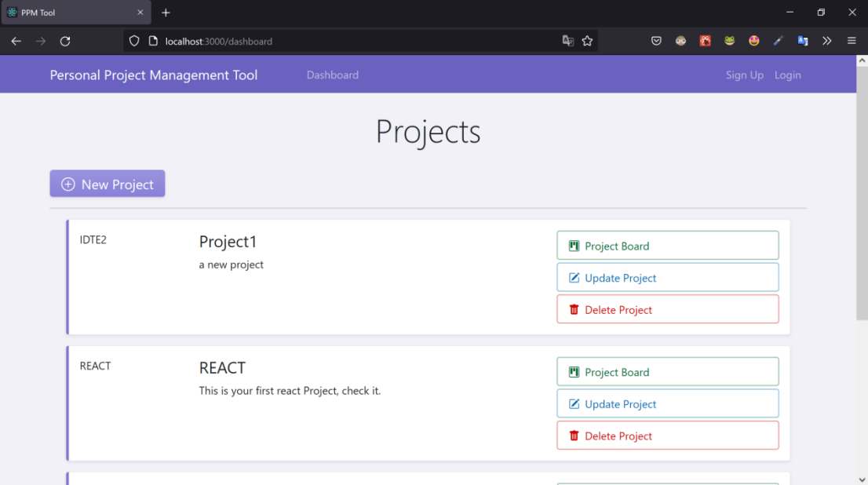Open Project Board for Project1
The image size is (868, 485).
(x=668, y=246)
